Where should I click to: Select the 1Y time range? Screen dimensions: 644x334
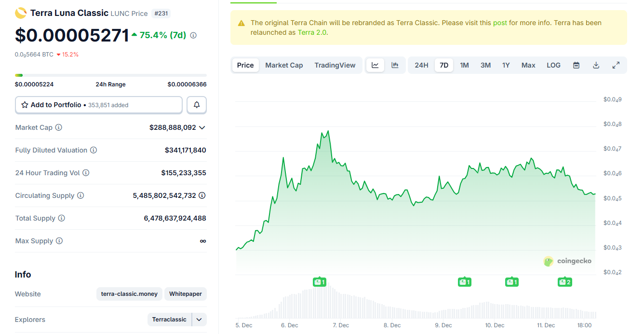506,65
